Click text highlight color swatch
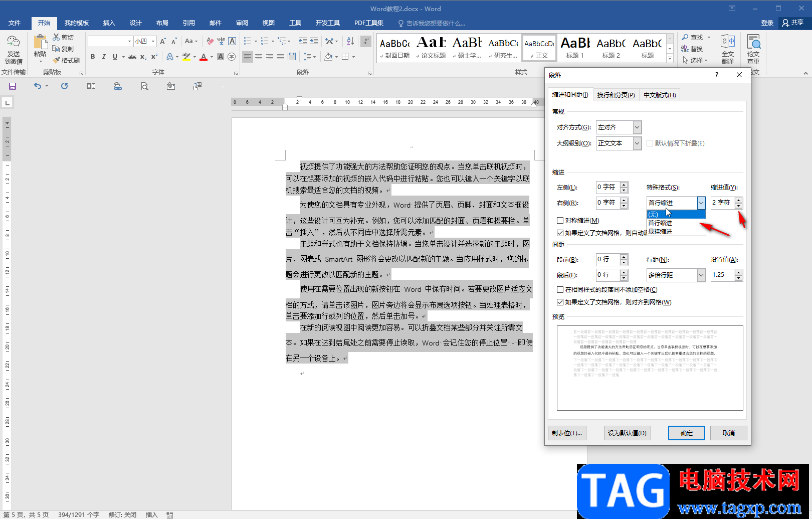The image size is (812, 519). pyautogui.click(x=186, y=57)
